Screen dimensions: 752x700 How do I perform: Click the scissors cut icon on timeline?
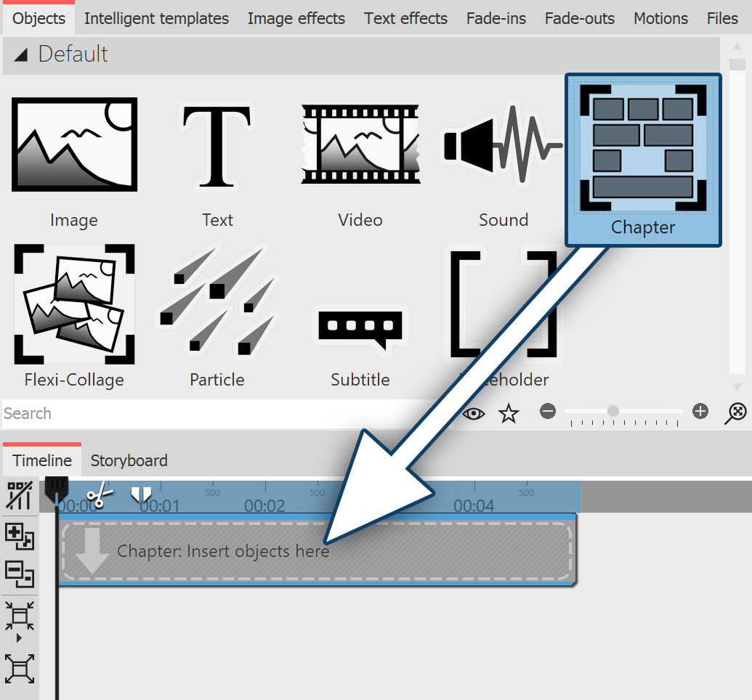point(100,495)
